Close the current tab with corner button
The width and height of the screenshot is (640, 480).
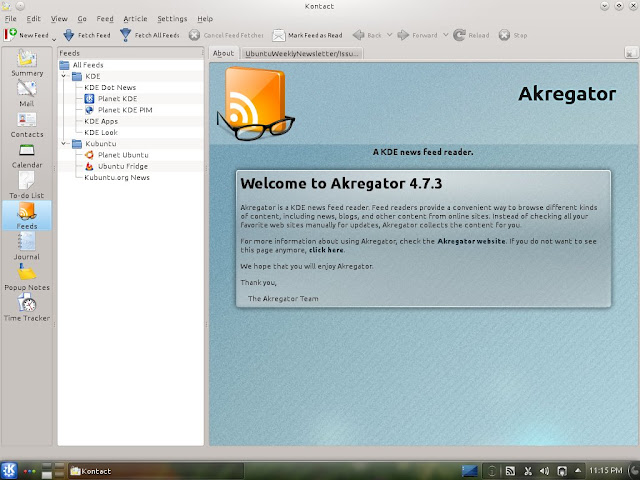click(631, 53)
